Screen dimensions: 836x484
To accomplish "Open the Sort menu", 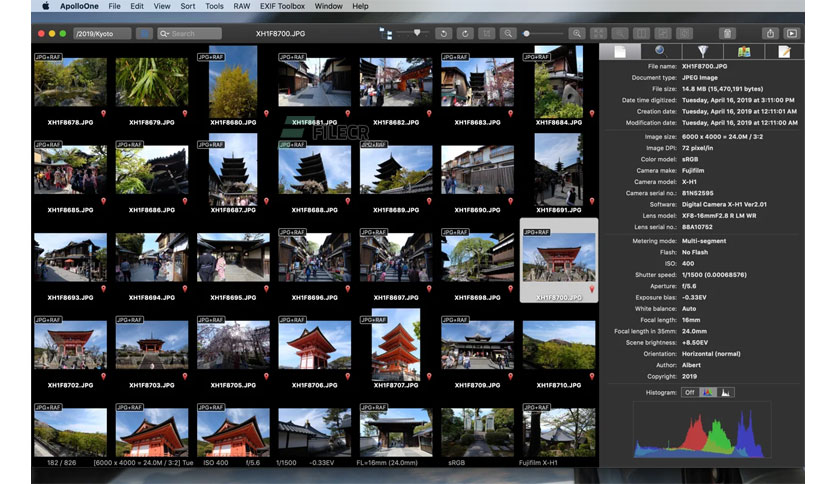I will click(x=188, y=6).
